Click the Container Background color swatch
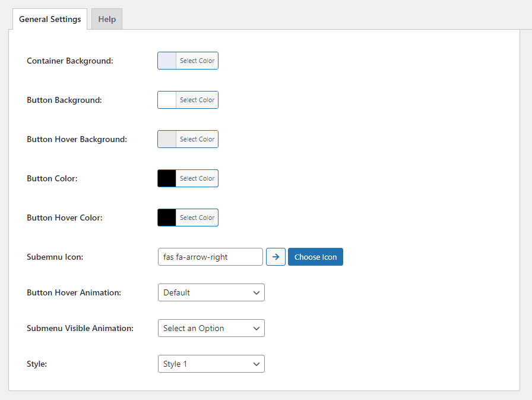Viewport: 532px width, 400px height. pos(167,61)
